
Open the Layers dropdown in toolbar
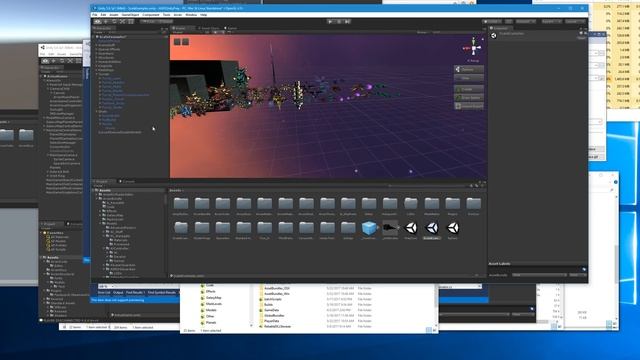click(551, 21)
